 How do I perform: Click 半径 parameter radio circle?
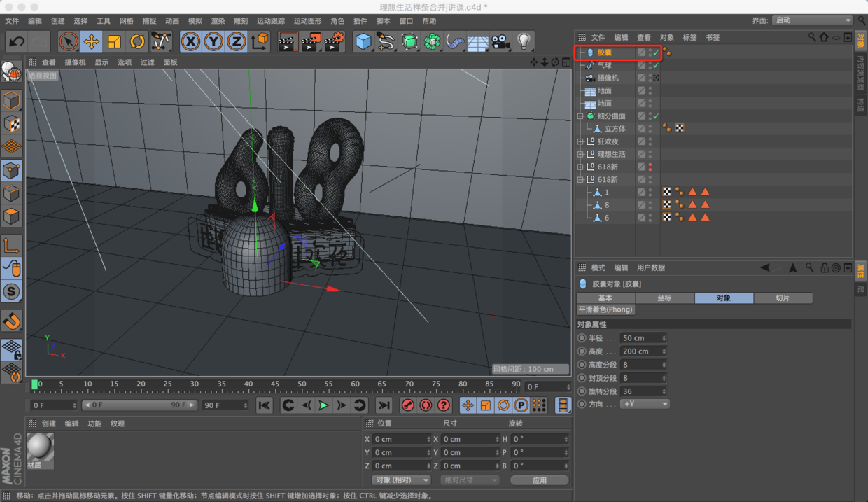pos(582,338)
